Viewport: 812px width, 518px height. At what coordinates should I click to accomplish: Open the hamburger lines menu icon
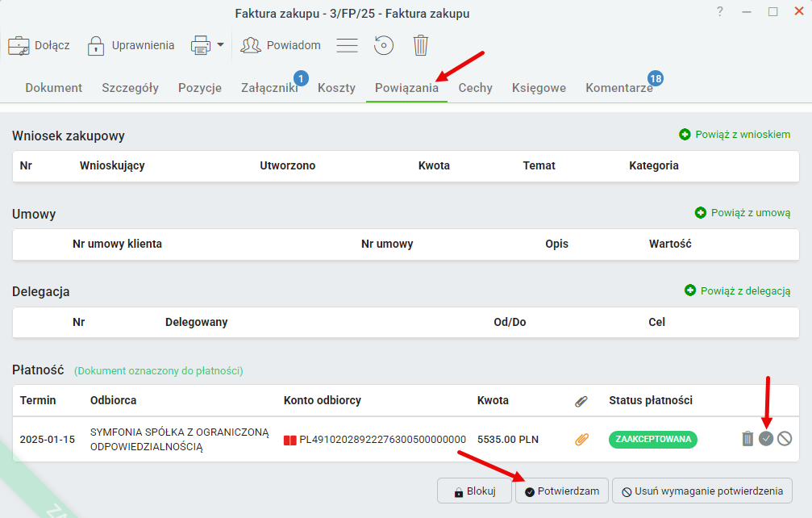coord(347,45)
